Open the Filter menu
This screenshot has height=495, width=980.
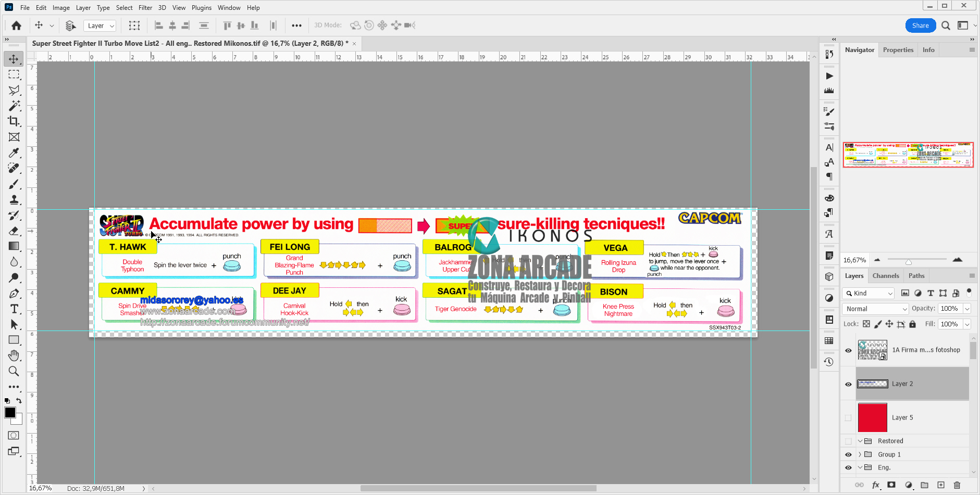point(145,7)
